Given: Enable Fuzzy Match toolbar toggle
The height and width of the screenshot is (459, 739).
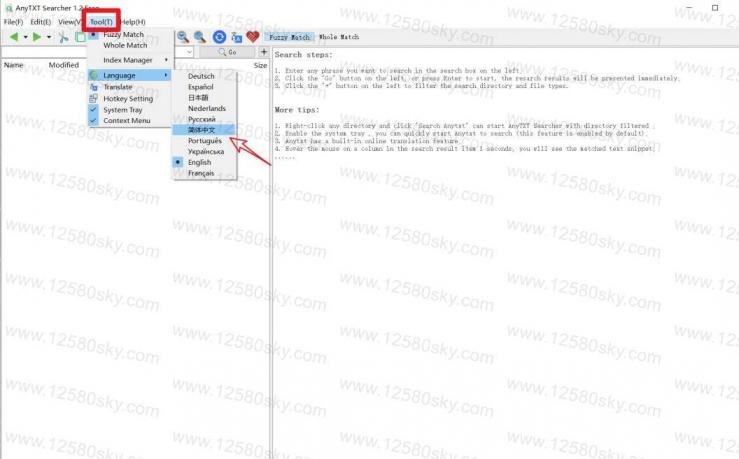Looking at the screenshot, I should click(x=290, y=37).
